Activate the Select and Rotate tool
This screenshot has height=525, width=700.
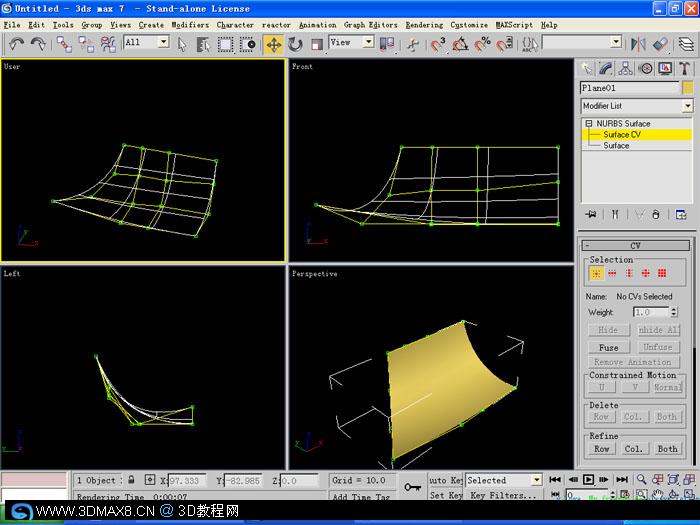[295, 44]
